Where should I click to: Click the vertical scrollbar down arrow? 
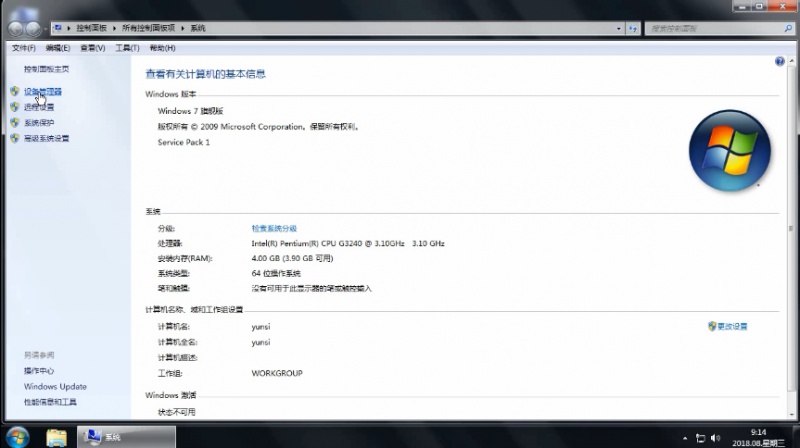(791, 415)
